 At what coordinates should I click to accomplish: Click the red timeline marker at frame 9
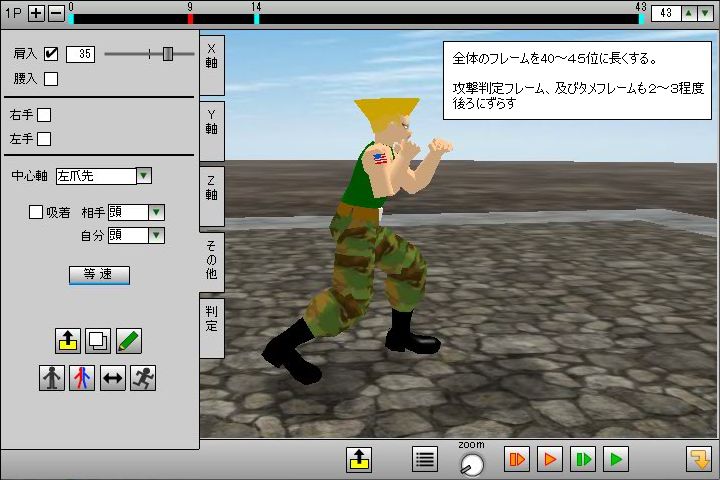tap(190, 19)
